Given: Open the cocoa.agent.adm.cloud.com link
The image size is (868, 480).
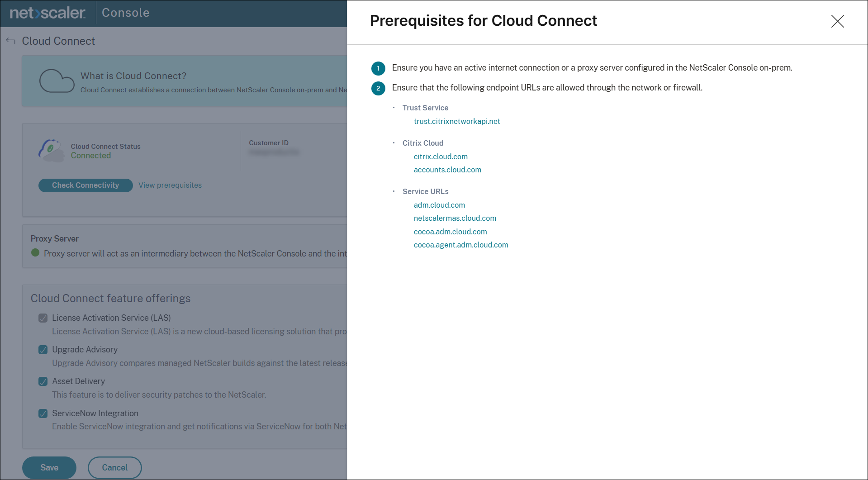Looking at the screenshot, I should point(461,244).
